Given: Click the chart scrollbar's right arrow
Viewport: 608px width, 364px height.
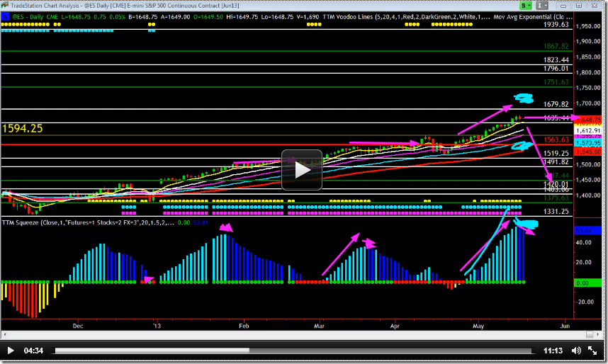Looking at the screenshot, I should click(x=599, y=334).
